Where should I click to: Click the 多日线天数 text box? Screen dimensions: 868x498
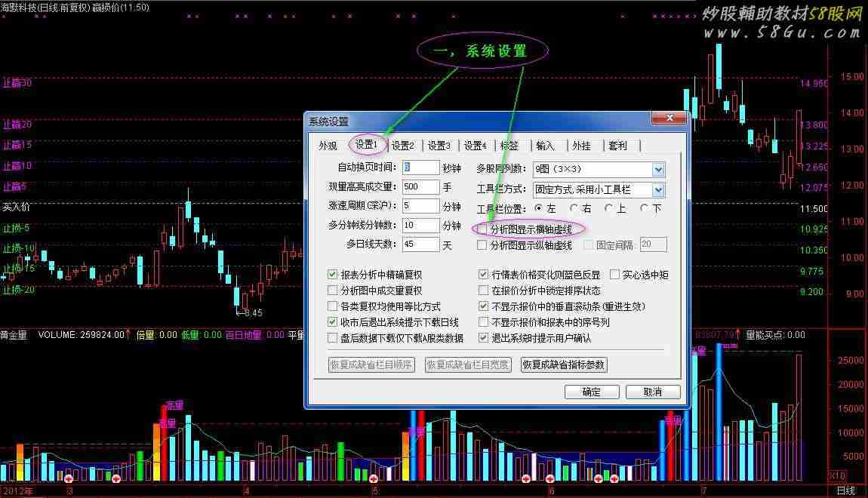[420, 244]
